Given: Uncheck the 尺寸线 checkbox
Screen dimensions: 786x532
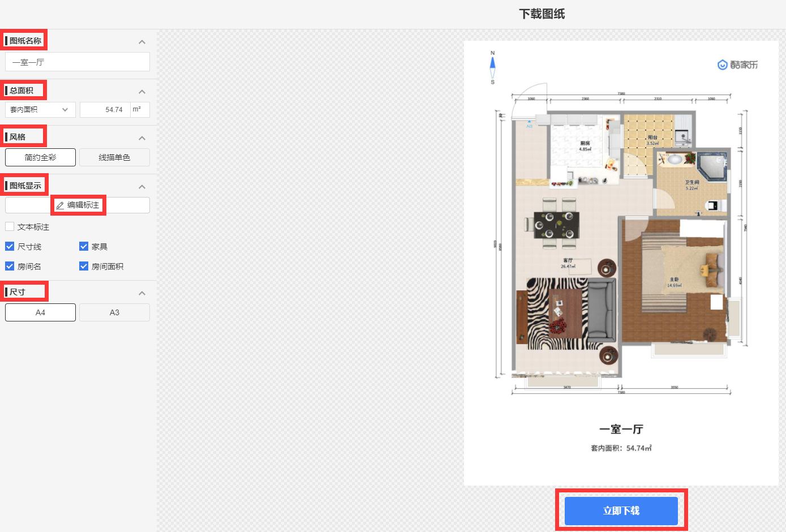Looking at the screenshot, I should pos(10,246).
